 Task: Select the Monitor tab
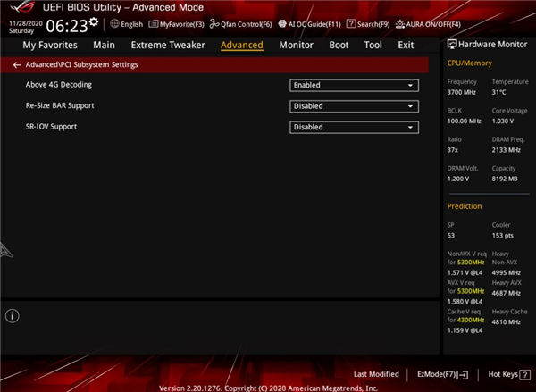click(296, 45)
